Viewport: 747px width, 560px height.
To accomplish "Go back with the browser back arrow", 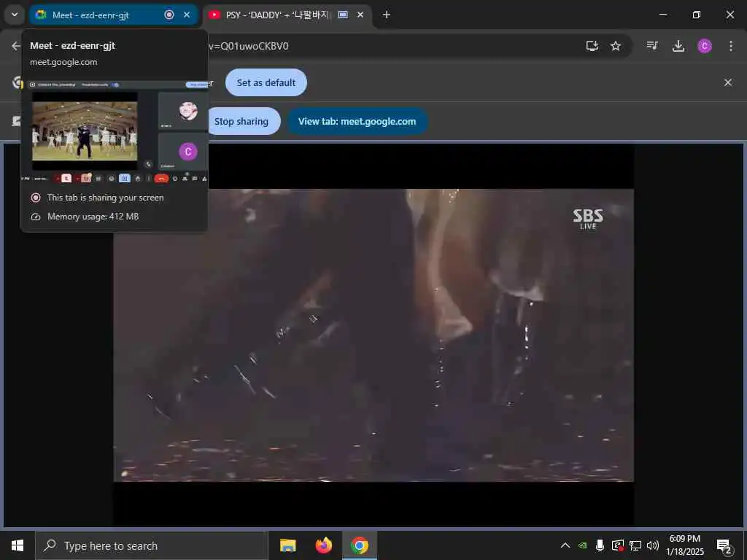I will [x=16, y=46].
